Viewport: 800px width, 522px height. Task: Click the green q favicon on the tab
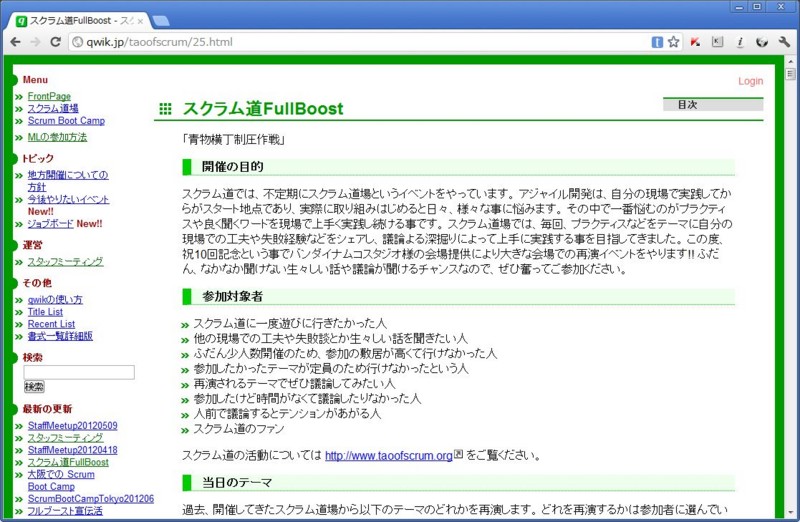[x=21, y=21]
